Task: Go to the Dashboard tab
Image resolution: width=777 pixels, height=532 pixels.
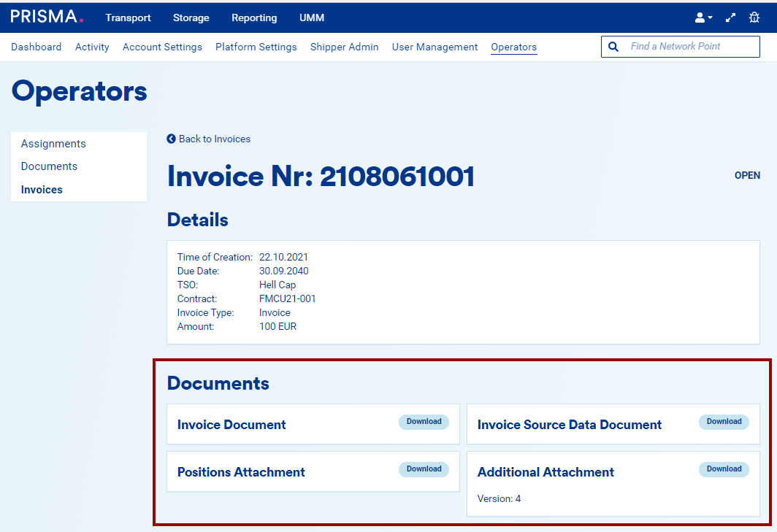Action: pos(37,47)
